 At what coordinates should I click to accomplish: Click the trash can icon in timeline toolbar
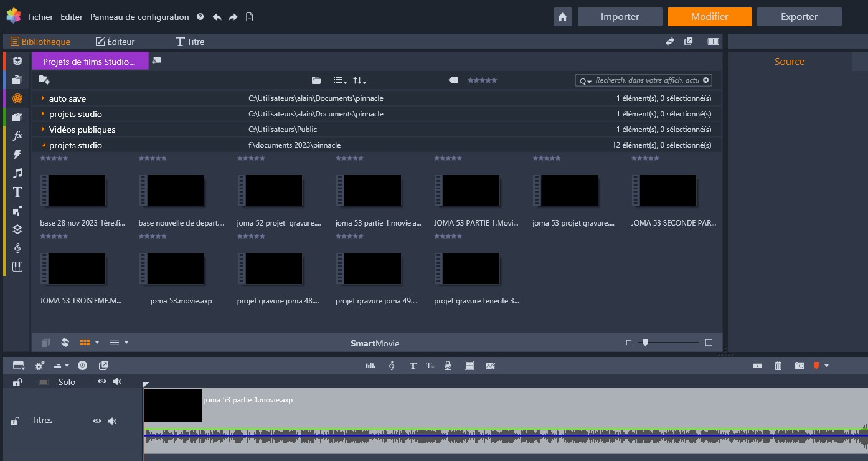coord(778,366)
